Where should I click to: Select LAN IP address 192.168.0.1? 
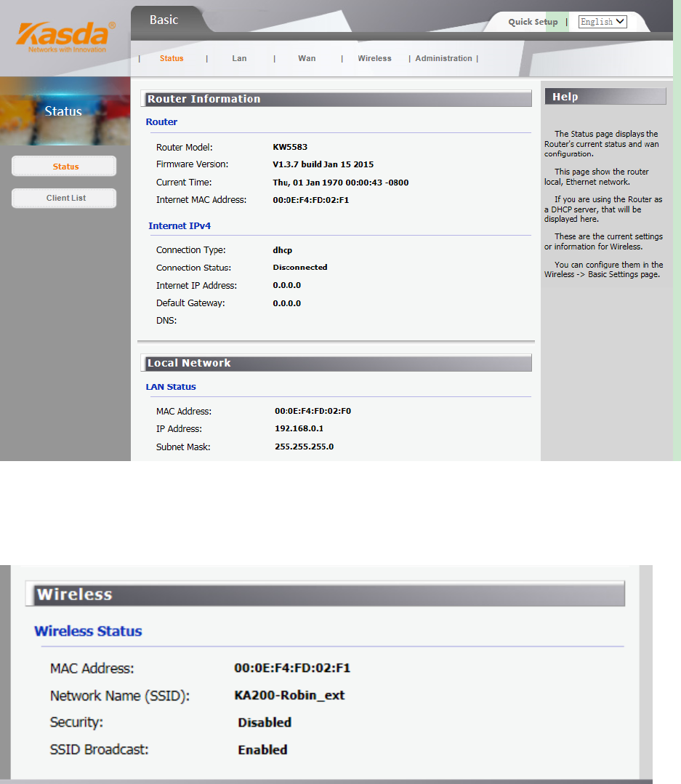[299, 428]
